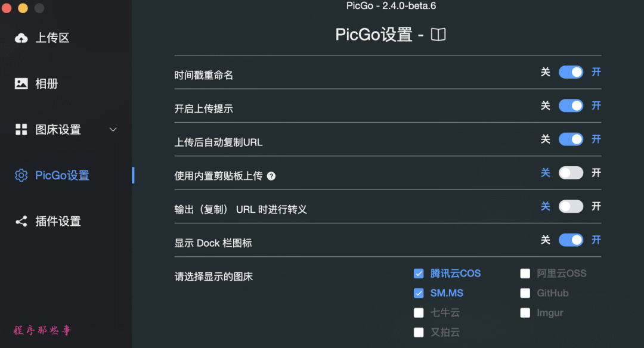Enable 使用内置剪贴板上传 switch
Image resolution: width=644 pixels, height=348 pixels.
coord(571,173)
